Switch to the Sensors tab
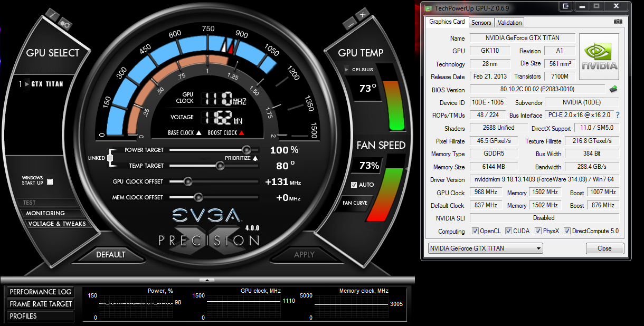The image size is (644, 326). tap(481, 22)
